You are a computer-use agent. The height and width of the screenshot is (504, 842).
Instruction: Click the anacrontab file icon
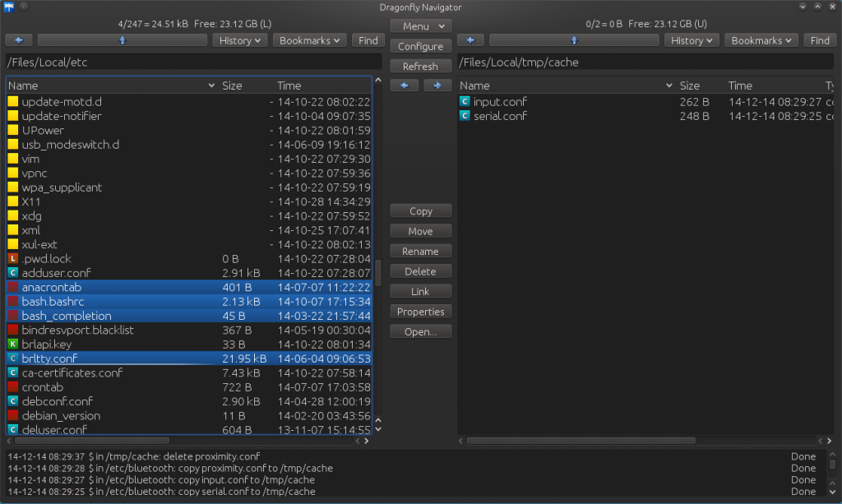(13, 287)
